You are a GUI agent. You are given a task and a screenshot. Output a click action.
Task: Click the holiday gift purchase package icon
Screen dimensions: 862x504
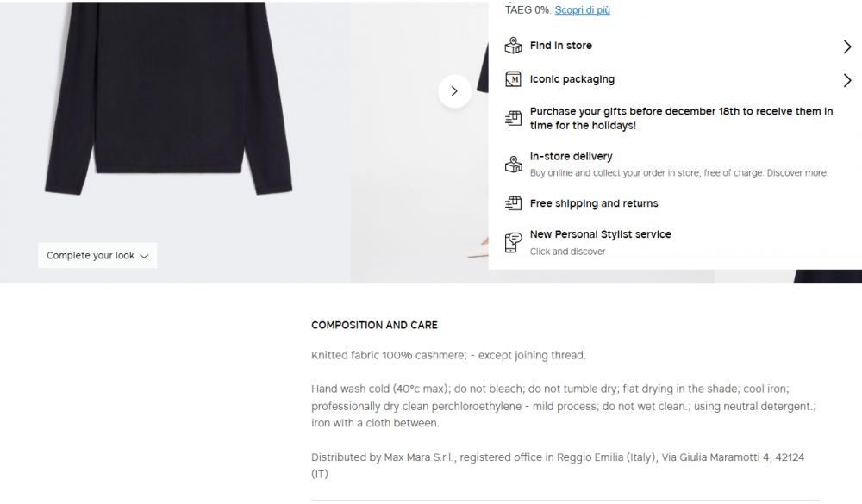click(x=515, y=117)
